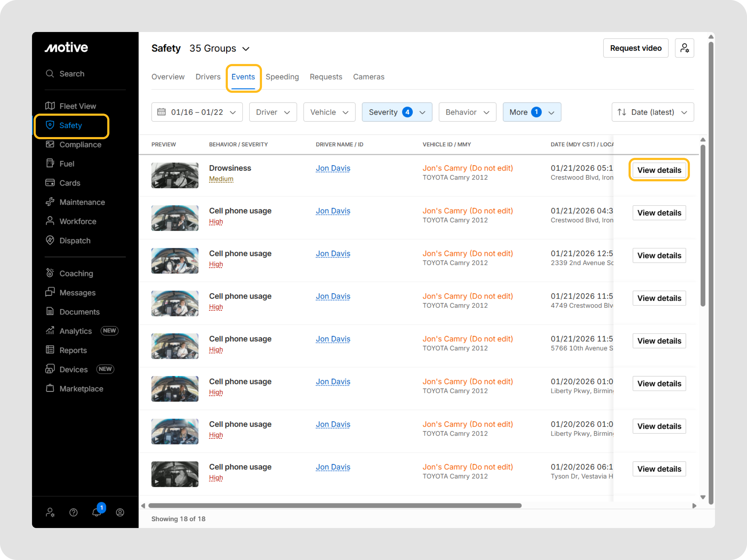
Task: Click the Request video button
Action: (x=635, y=48)
